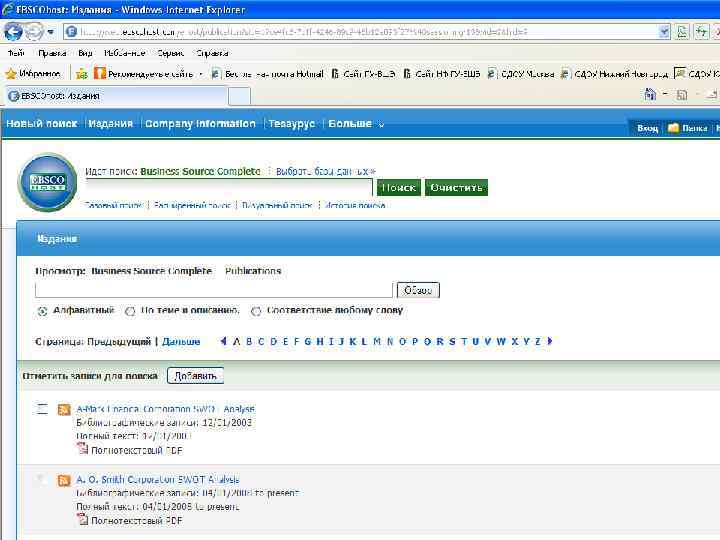Click the publications browse input field
The height and width of the screenshot is (540, 720).
(214, 290)
